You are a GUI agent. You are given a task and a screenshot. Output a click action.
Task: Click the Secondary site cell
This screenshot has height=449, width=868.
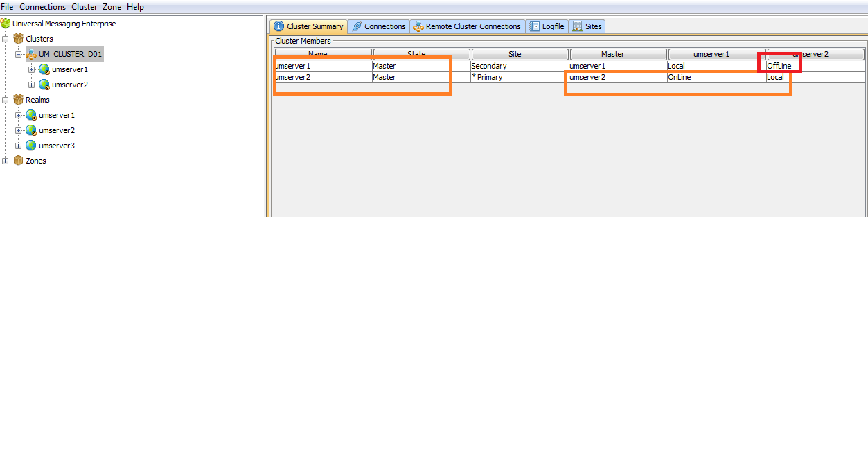click(x=520, y=66)
